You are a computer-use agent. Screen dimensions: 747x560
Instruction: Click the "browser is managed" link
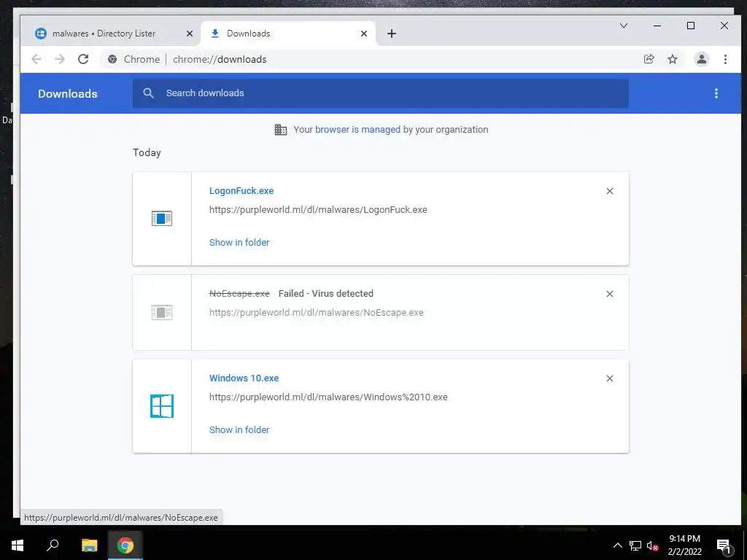(357, 130)
